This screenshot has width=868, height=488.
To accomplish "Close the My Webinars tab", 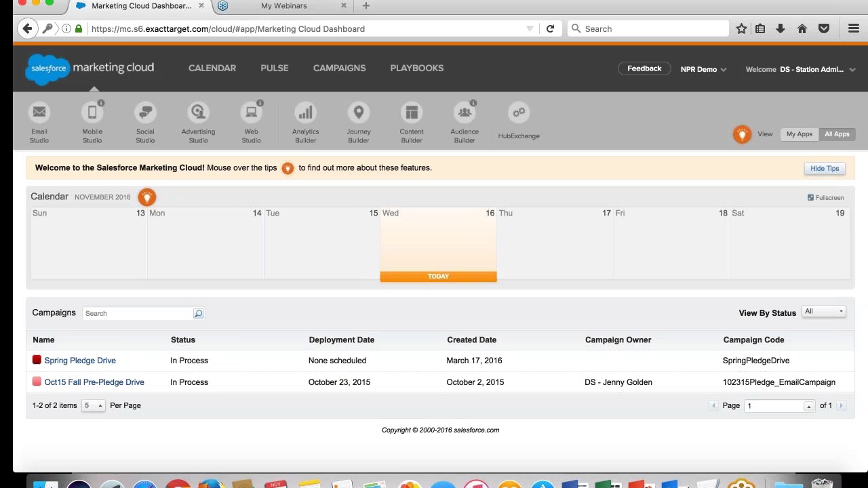I will [343, 5].
